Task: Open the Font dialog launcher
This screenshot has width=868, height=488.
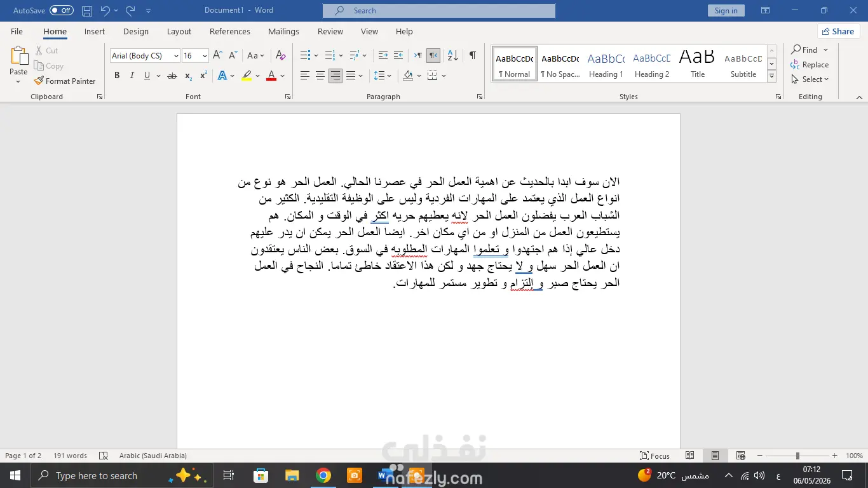Action: [288, 97]
